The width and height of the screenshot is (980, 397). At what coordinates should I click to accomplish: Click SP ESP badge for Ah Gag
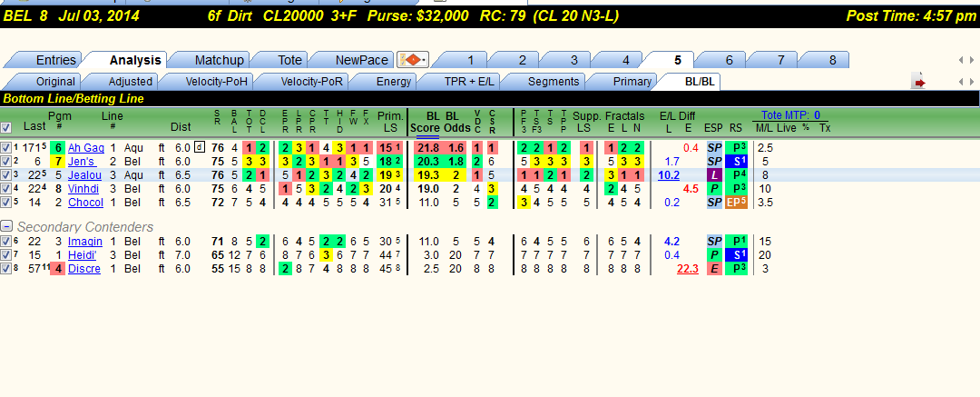714,148
